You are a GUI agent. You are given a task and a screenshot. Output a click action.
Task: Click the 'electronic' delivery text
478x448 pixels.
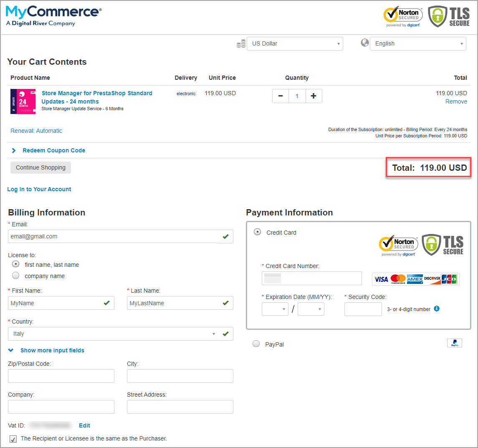(186, 94)
